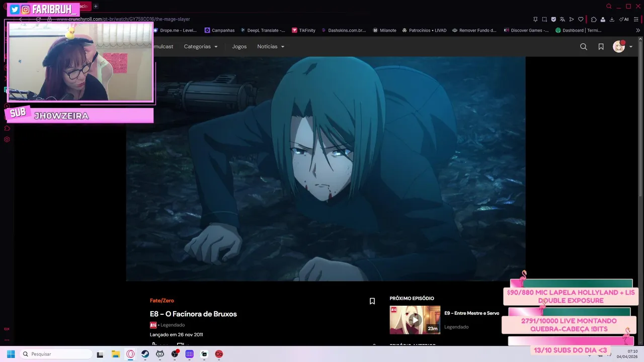Open the DeepL Translate bookmark
644x362 pixels.
(262, 30)
